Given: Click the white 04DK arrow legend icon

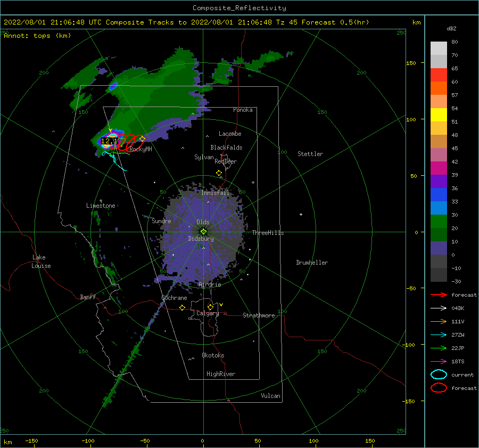Looking at the screenshot, I should coord(439,308).
